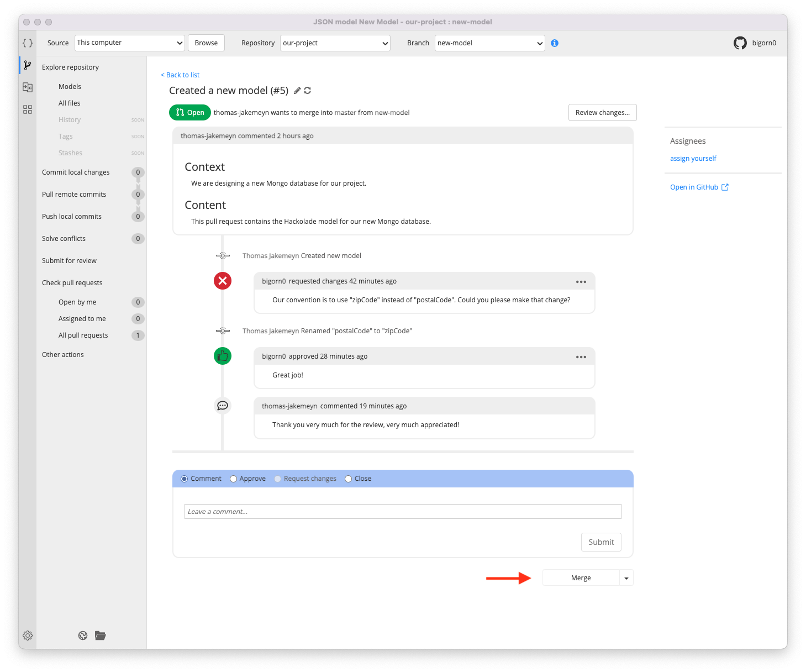Select the Close radio button
This screenshot has height=672, width=806.
(x=348, y=479)
